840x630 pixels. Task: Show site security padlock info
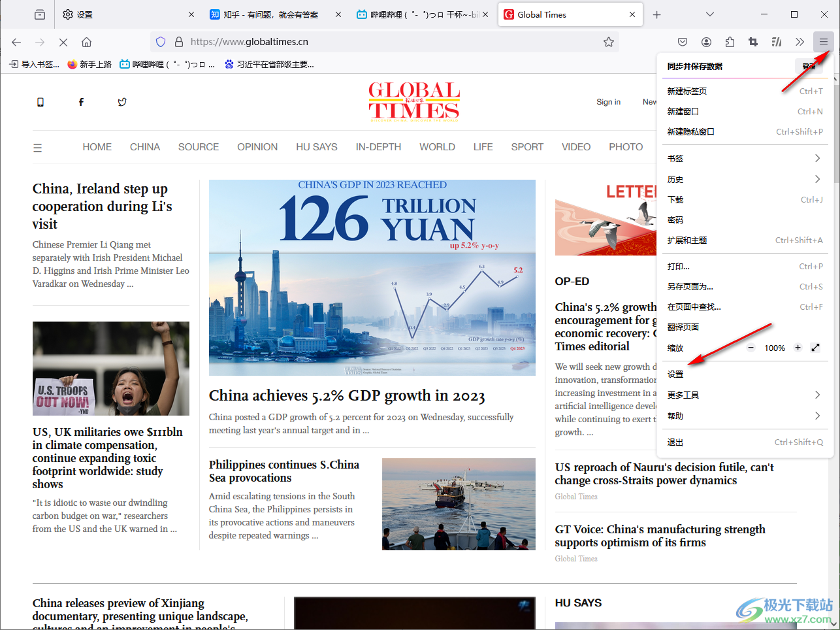(x=178, y=42)
